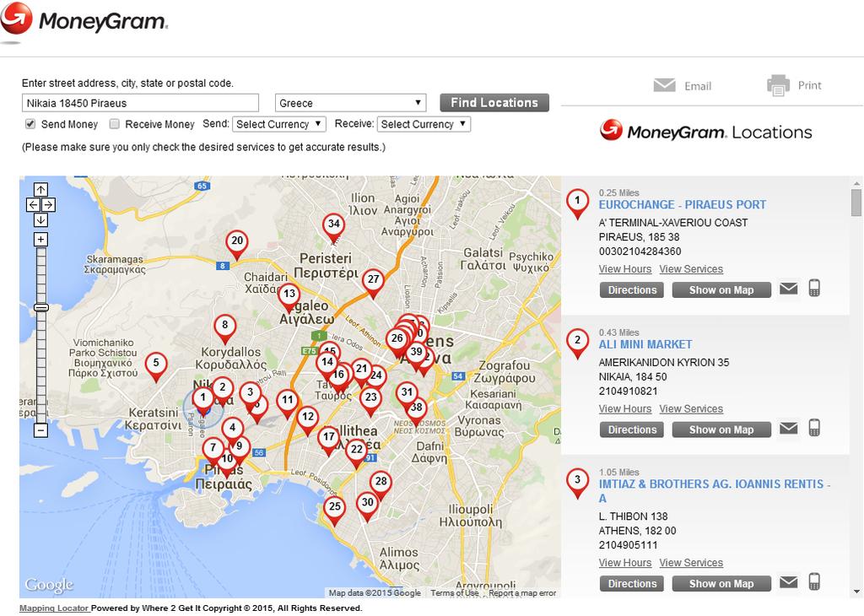Click Report a map error link
Image resolution: width=864 pixels, height=616 pixels.
pos(522,593)
